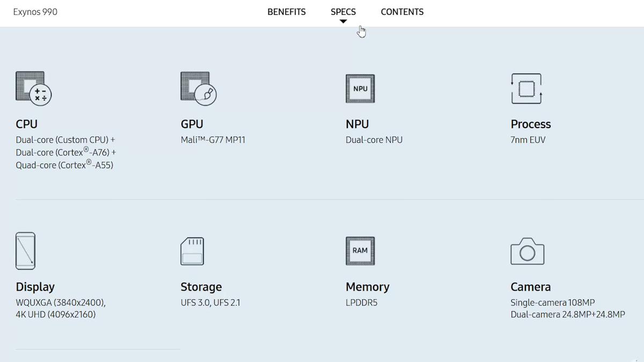Screen dimensions: 644x362
Task: Click the Storage memory card icon
Action: 192,251
